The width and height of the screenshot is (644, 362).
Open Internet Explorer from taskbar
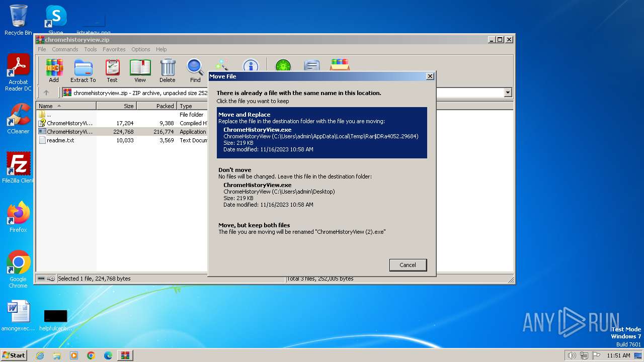[40, 355]
